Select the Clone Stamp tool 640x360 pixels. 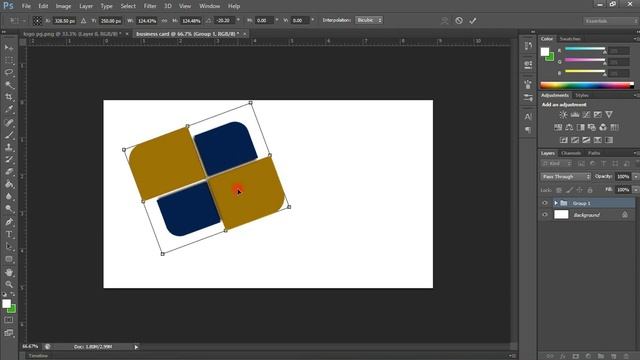(x=9, y=147)
